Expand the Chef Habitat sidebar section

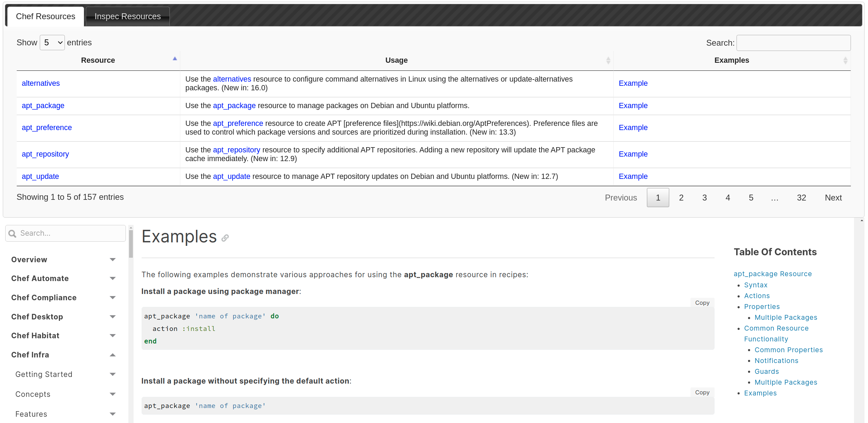point(112,336)
